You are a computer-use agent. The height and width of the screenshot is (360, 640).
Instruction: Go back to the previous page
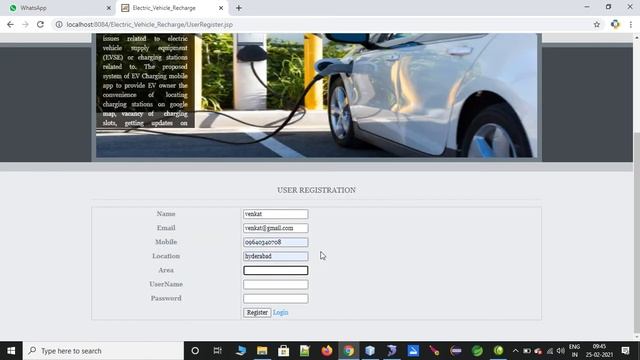pos(10,24)
